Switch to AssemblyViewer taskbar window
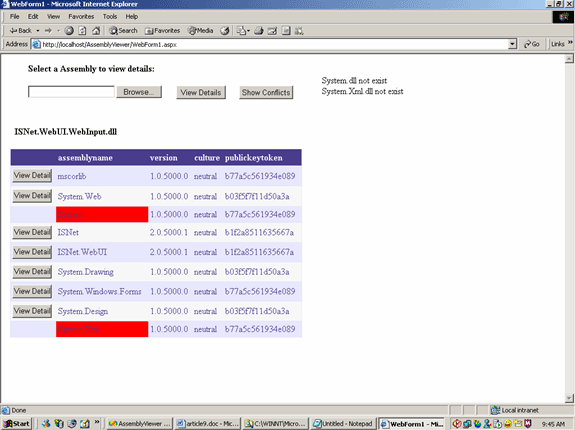 pyautogui.click(x=140, y=424)
